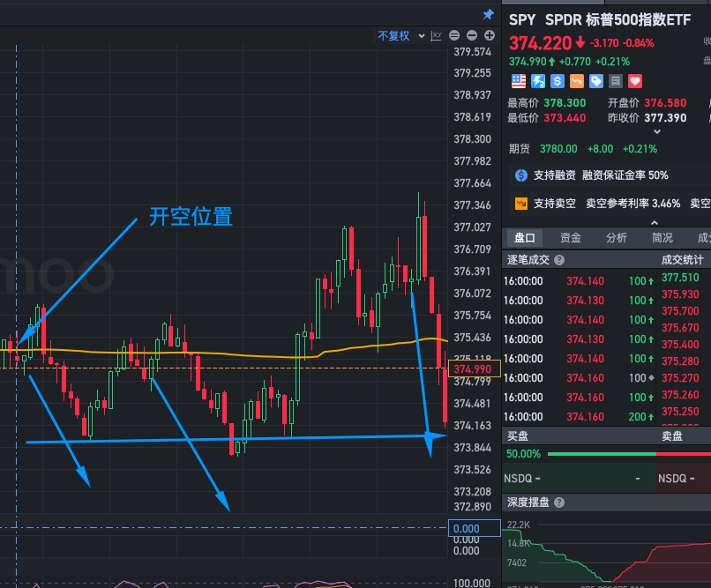Switch to the 简况 tab

tap(662, 237)
